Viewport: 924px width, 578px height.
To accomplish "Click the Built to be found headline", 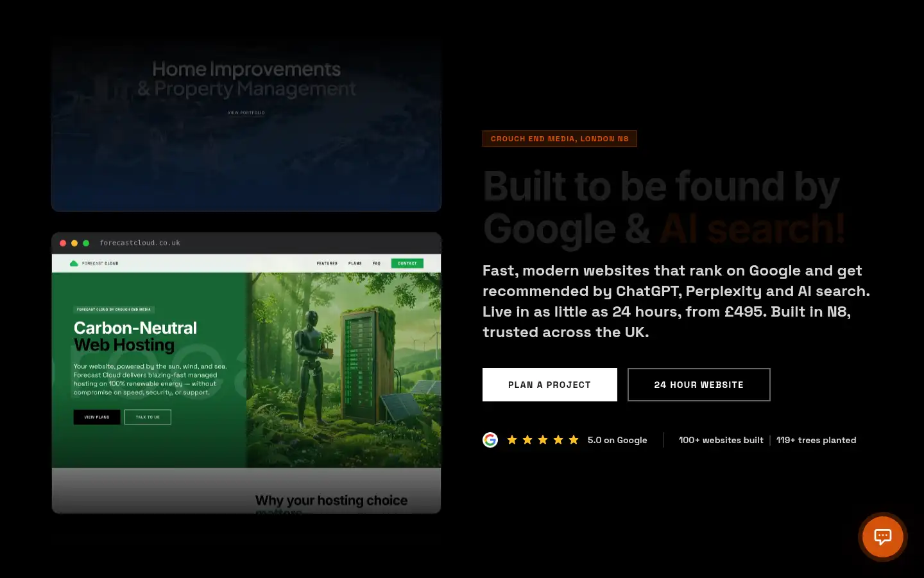I will (x=663, y=207).
